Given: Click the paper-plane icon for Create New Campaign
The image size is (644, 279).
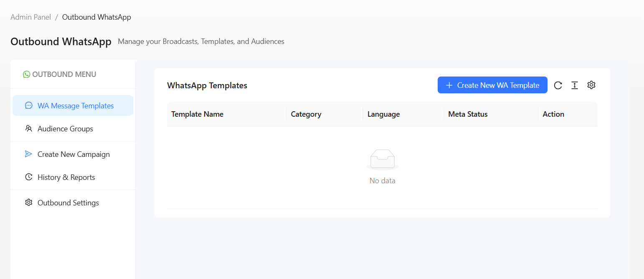Looking at the screenshot, I should (28, 154).
